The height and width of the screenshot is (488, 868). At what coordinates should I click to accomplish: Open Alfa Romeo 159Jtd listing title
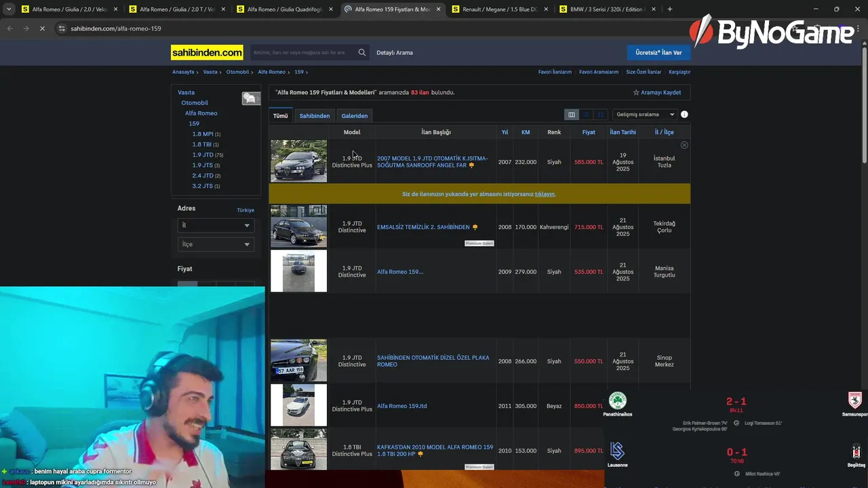point(402,406)
